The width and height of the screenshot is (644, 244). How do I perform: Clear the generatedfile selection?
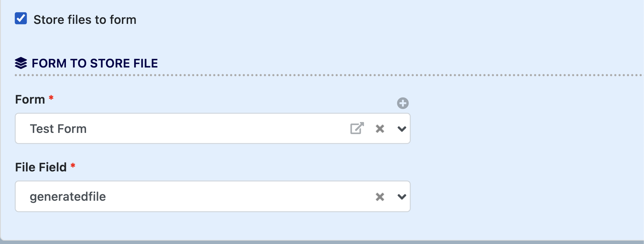coord(380,197)
